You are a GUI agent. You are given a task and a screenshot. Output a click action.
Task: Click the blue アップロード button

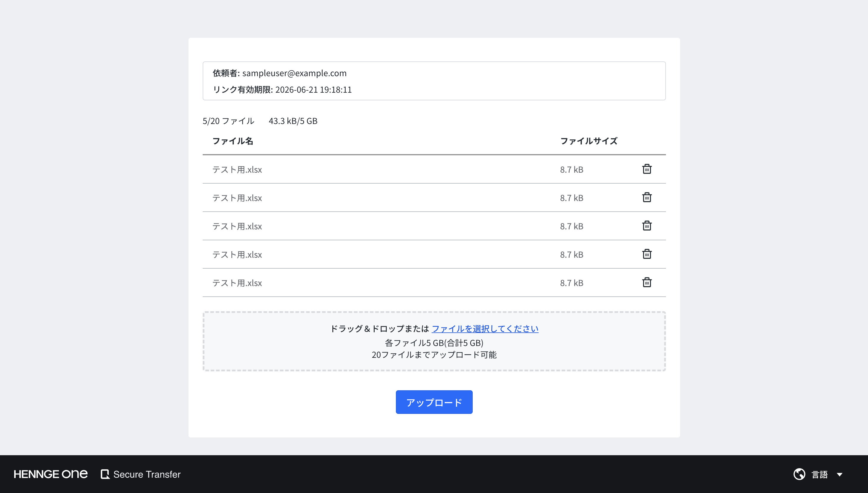tap(434, 402)
